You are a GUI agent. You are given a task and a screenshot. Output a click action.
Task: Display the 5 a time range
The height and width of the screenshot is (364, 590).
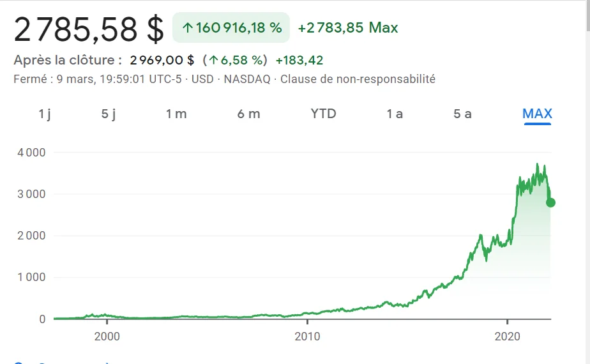click(462, 114)
